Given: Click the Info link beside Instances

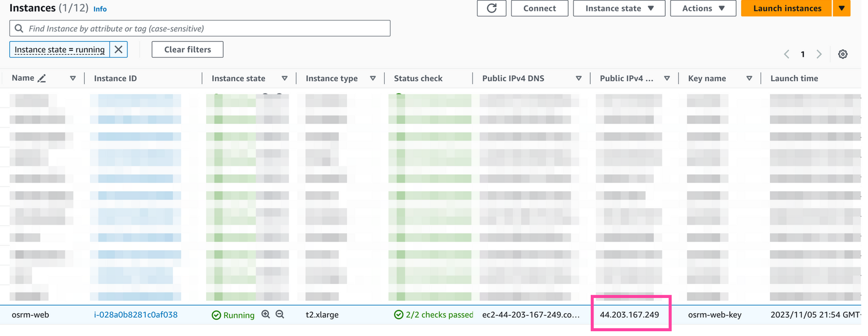Looking at the screenshot, I should point(100,9).
